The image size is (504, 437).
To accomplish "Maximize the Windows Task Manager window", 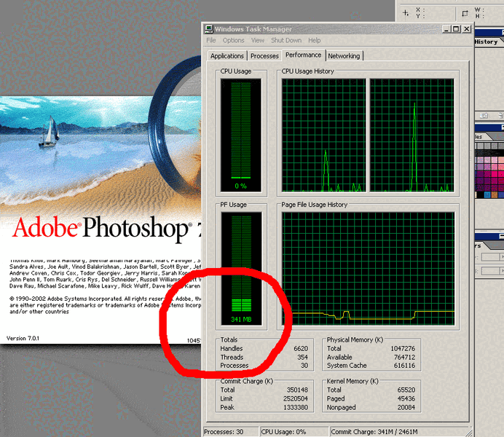I will pos(456,29).
